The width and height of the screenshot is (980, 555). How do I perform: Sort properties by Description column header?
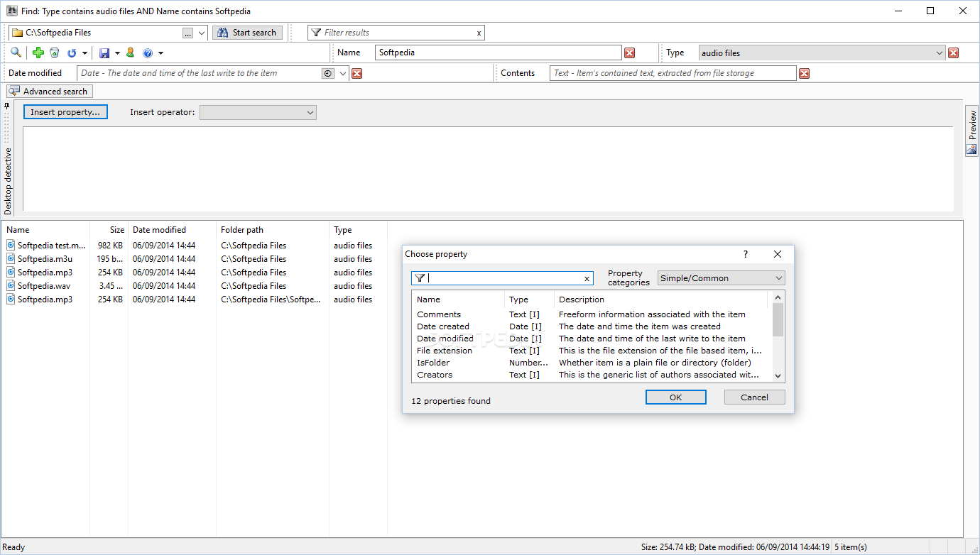click(x=662, y=300)
